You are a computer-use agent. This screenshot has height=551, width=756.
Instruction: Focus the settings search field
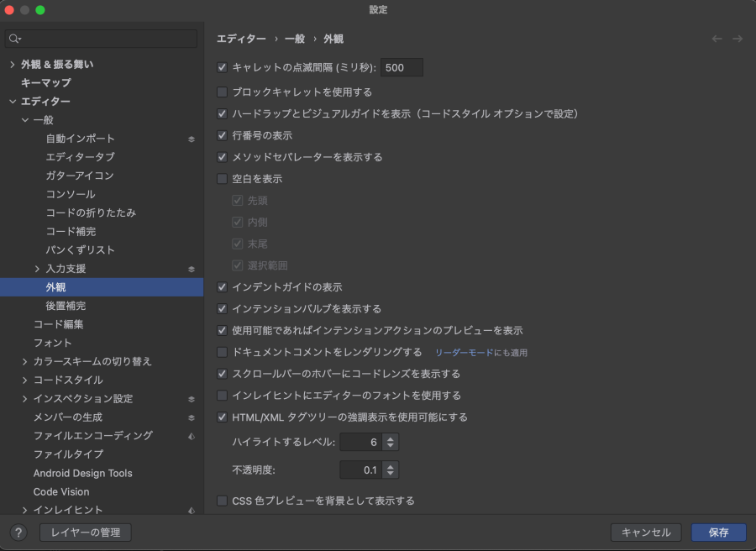[x=101, y=39]
